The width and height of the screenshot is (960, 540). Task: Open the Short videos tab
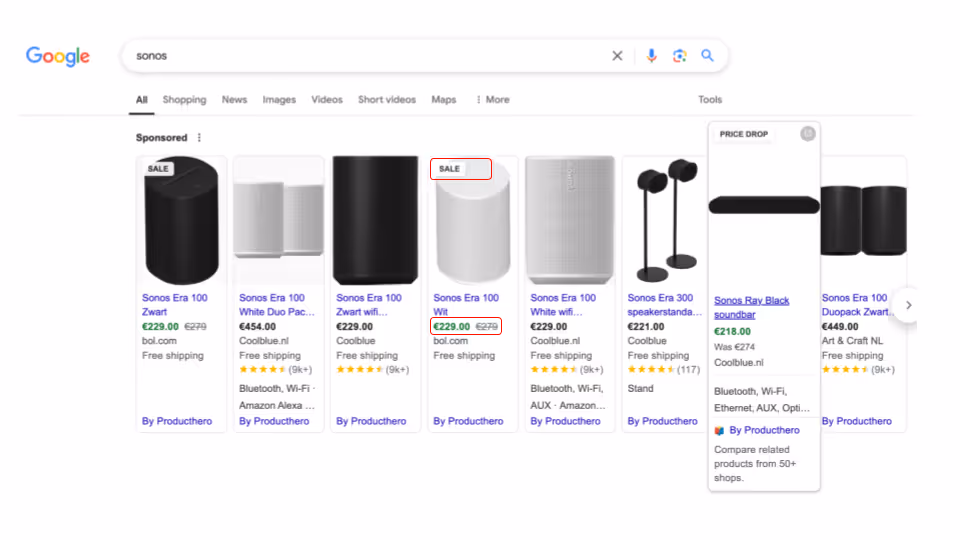[387, 99]
